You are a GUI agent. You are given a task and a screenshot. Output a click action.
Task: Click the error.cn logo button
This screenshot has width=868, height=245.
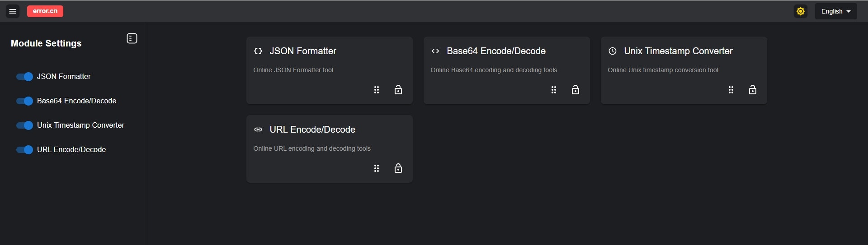point(45,11)
